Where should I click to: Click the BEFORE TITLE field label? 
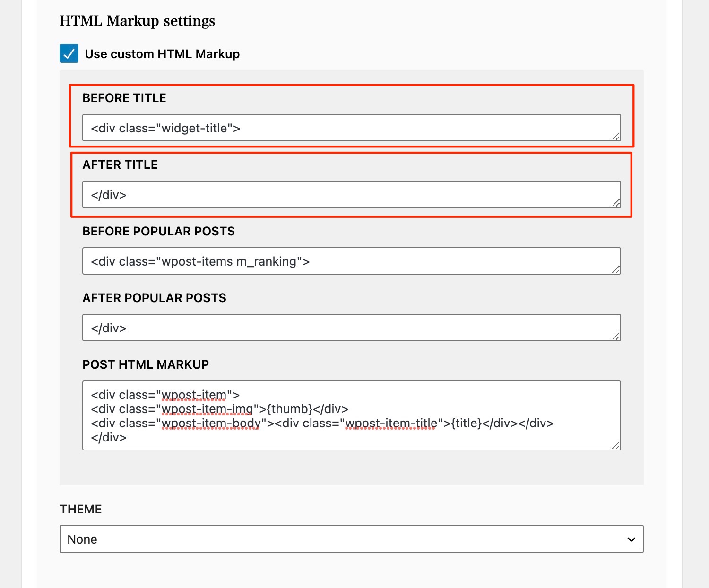click(124, 98)
